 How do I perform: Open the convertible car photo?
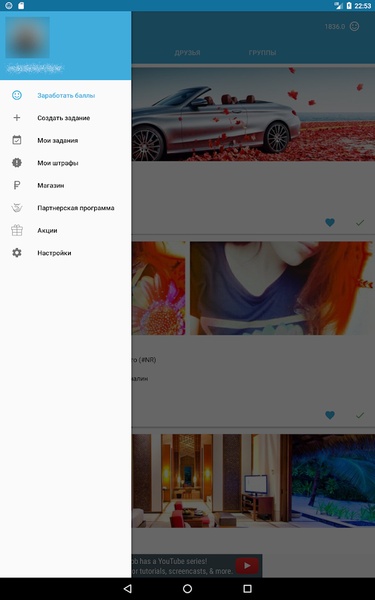[253, 114]
